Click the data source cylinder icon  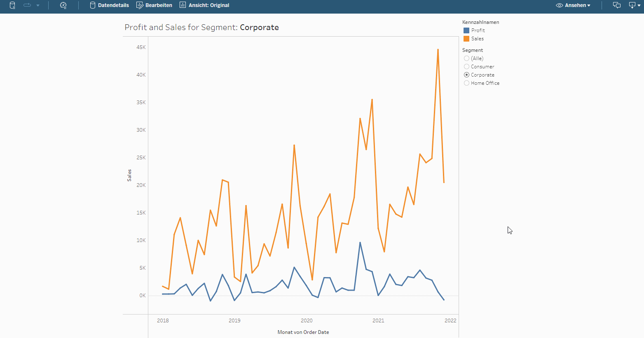click(x=12, y=5)
